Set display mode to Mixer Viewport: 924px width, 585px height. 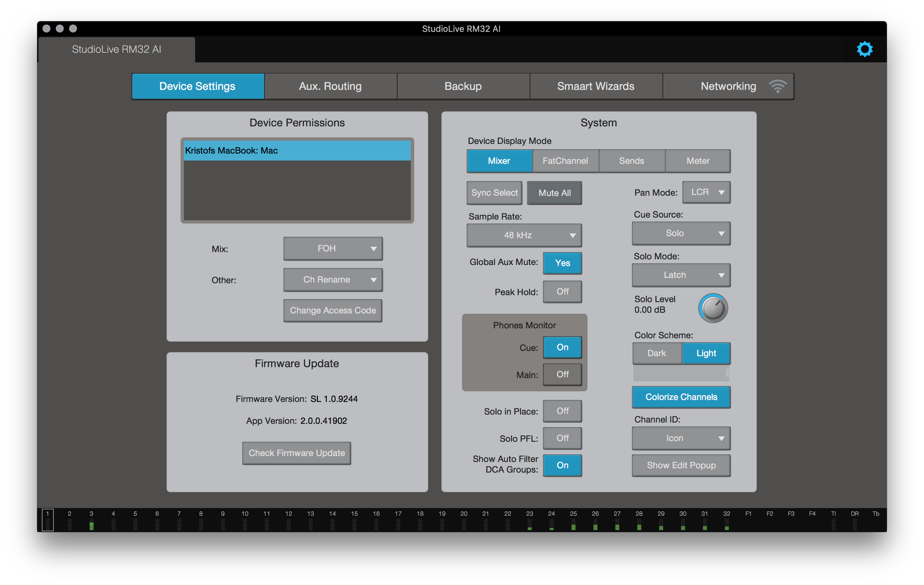click(499, 161)
